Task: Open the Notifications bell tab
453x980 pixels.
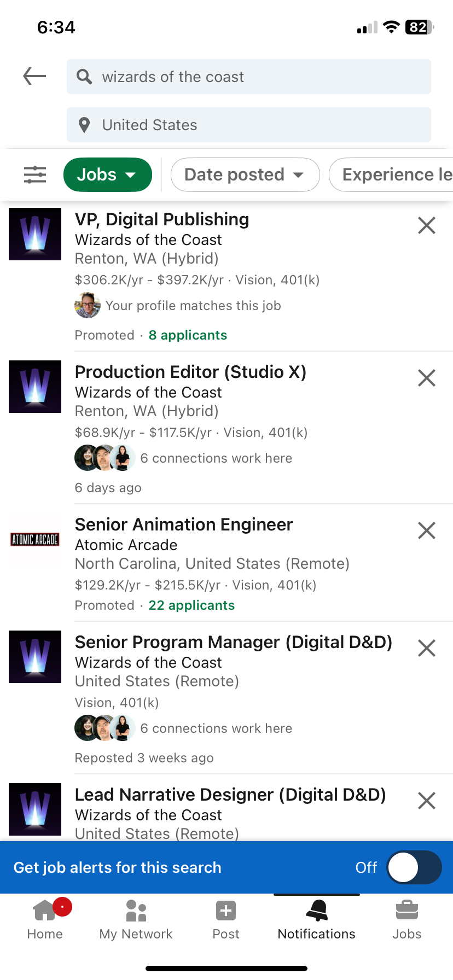Action: point(316,920)
